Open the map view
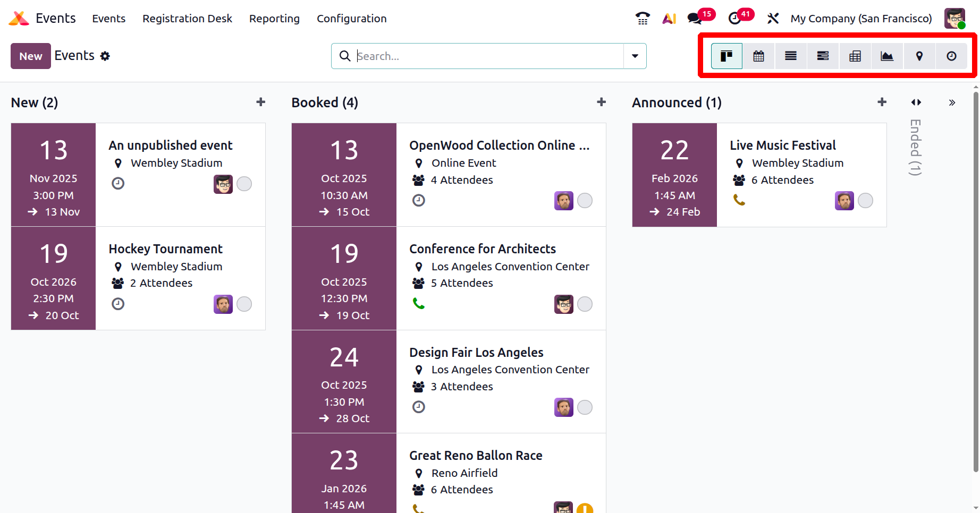The height and width of the screenshot is (513, 980). pyautogui.click(x=919, y=56)
